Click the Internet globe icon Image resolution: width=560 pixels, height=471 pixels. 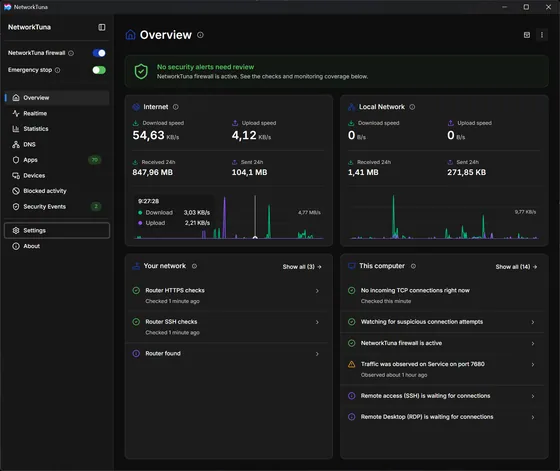pyautogui.click(x=136, y=107)
